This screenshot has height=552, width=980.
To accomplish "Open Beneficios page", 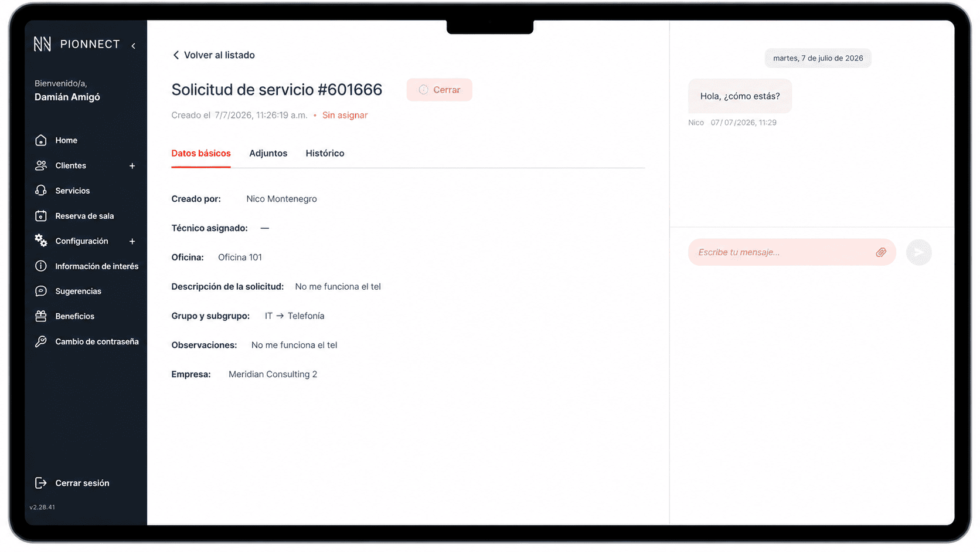I will [x=74, y=316].
